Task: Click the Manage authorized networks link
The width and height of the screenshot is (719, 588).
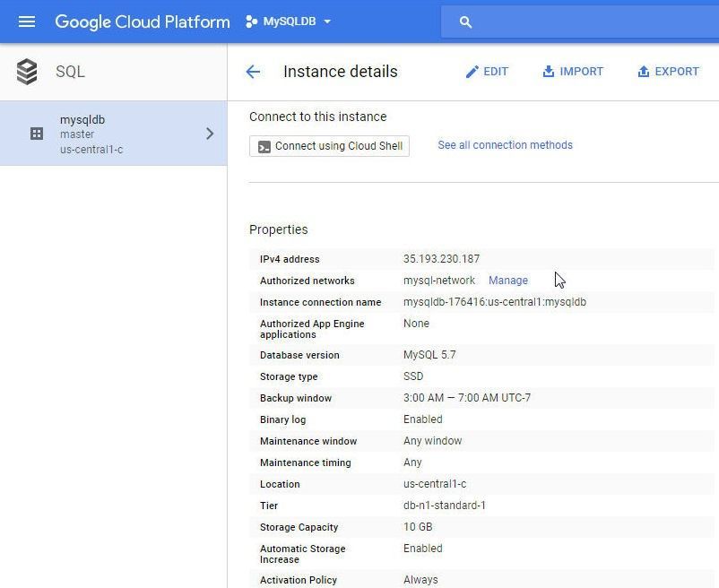Action: 508,280
